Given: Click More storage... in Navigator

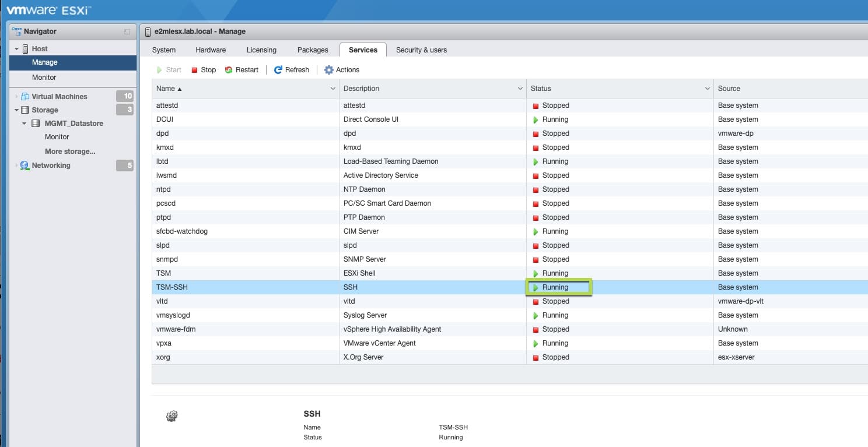Looking at the screenshot, I should click(70, 152).
